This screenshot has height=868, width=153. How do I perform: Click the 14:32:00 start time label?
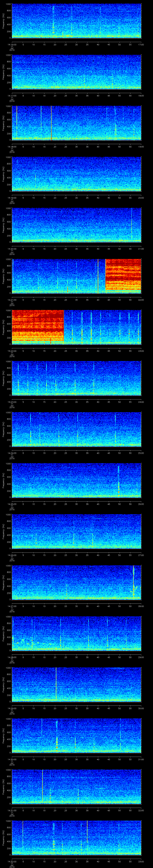(12, 861)
